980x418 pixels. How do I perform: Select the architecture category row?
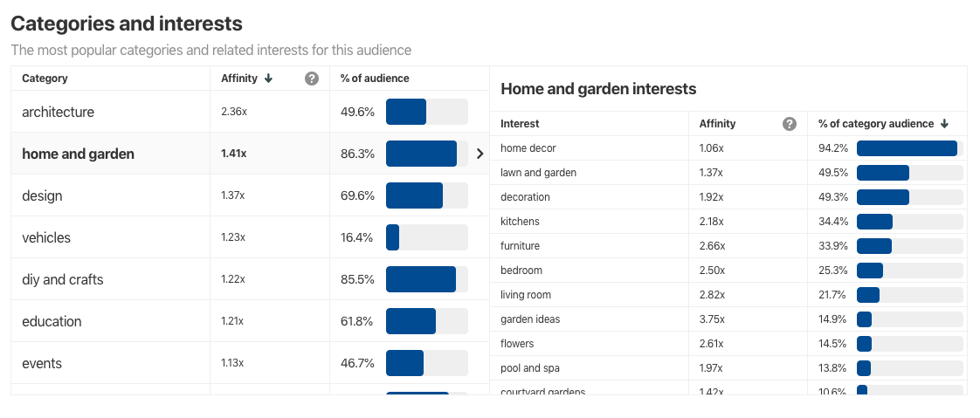click(59, 112)
